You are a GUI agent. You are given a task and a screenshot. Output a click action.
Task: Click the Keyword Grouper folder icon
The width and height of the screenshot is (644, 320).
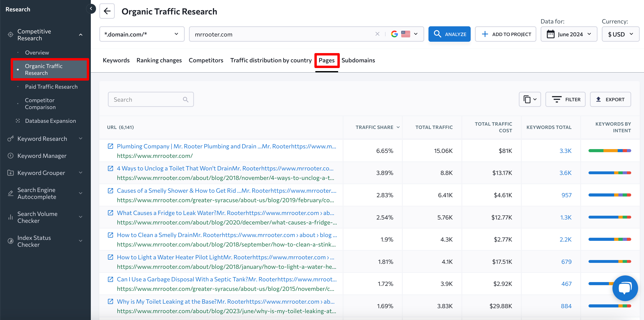[x=10, y=173]
